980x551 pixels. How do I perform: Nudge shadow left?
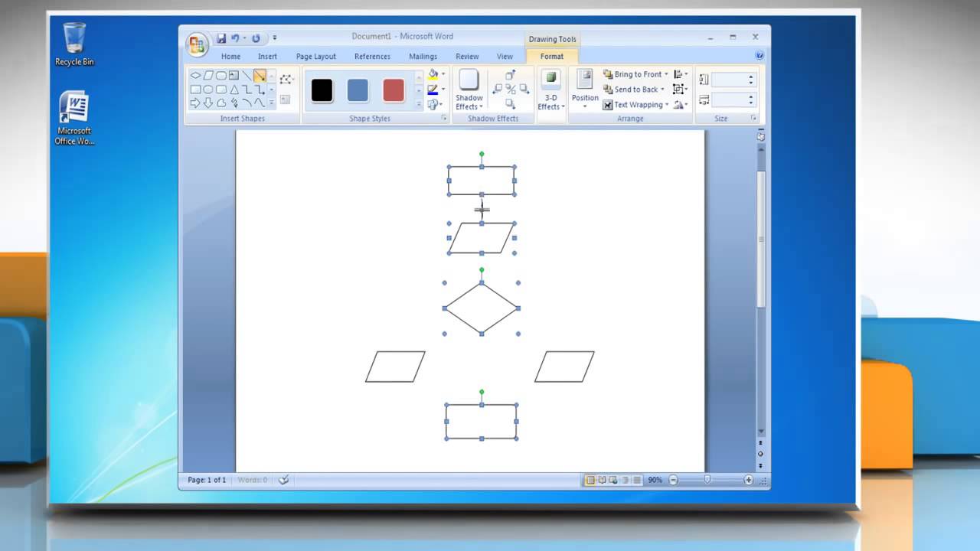click(x=498, y=89)
